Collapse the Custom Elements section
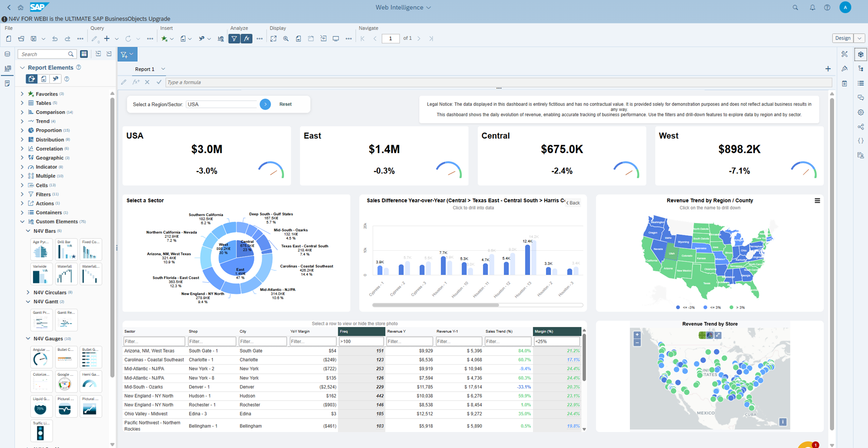Image resolution: width=868 pixels, height=448 pixels. [23, 221]
